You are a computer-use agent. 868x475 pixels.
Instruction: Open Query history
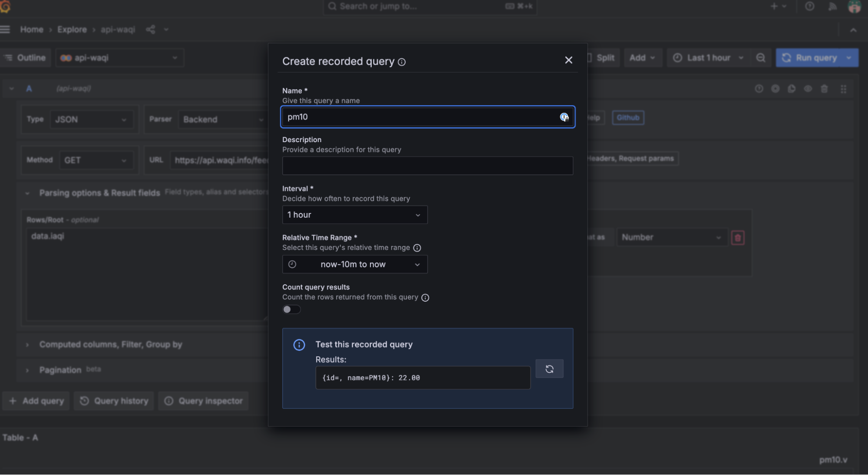coord(114,401)
